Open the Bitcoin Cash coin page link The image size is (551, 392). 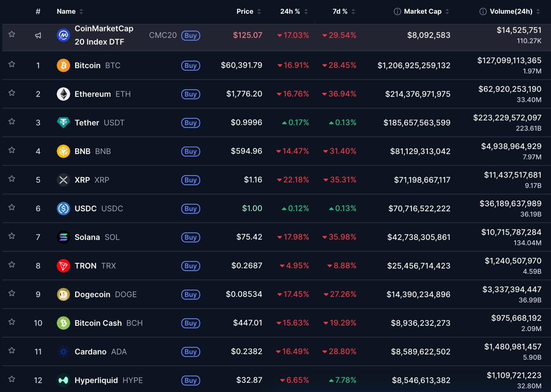pos(98,323)
